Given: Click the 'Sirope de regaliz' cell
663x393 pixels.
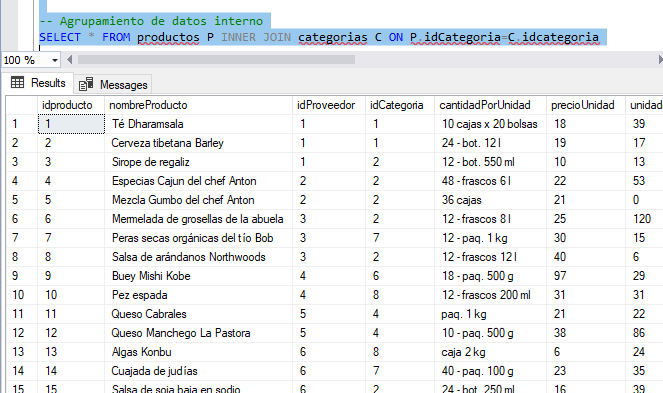Looking at the screenshot, I should (198, 162).
